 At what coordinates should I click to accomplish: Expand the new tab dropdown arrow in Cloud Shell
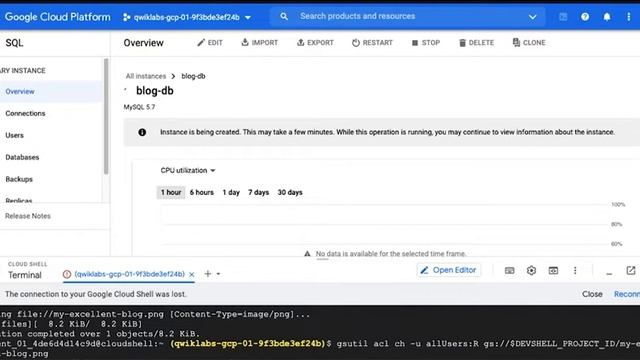(x=218, y=274)
